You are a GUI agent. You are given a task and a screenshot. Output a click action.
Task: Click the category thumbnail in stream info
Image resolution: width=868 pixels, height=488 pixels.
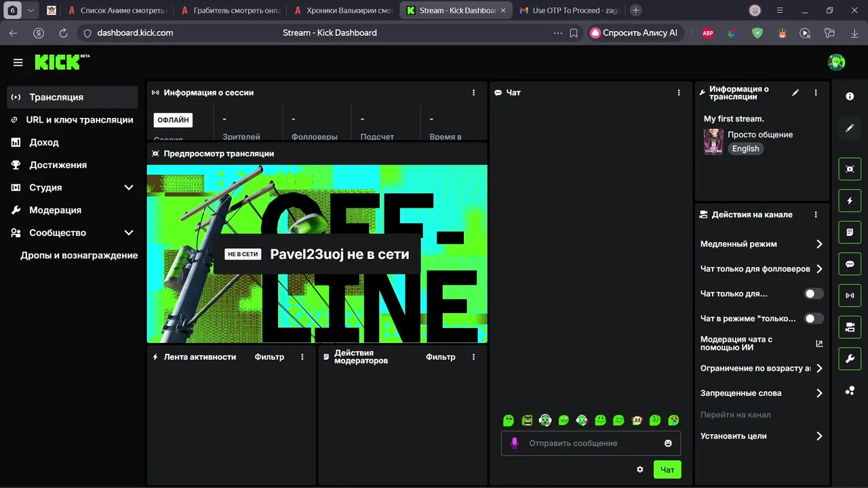coord(713,142)
